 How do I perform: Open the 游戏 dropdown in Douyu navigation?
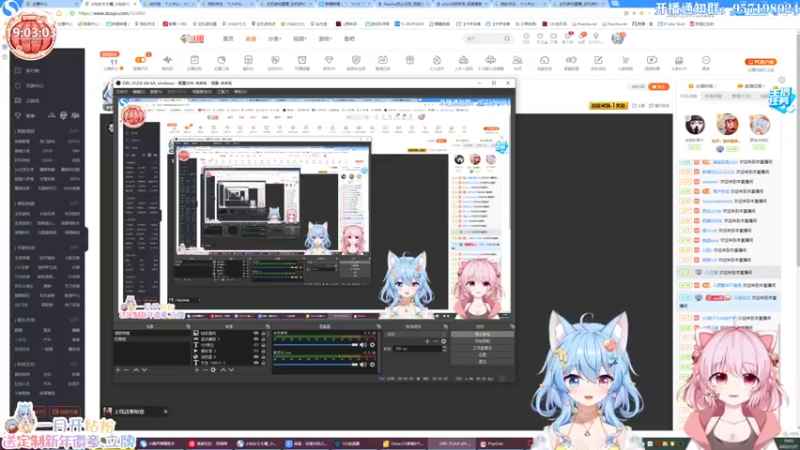pyautogui.click(x=325, y=39)
